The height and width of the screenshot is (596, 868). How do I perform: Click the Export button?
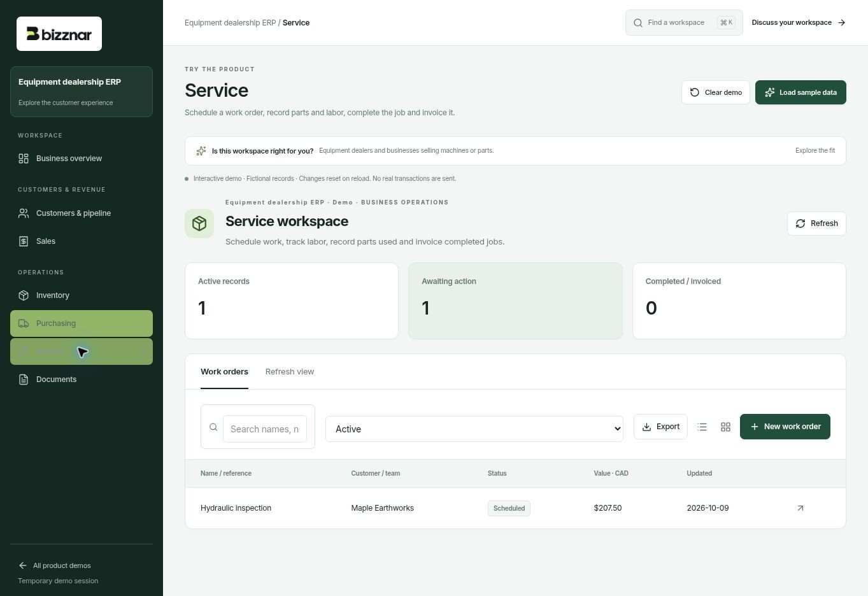(x=660, y=427)
